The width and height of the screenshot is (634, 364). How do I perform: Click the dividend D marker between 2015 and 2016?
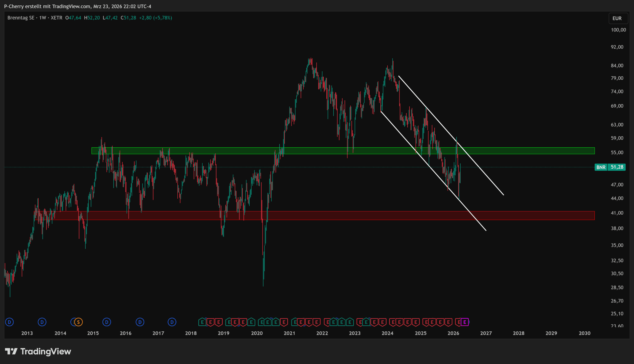pos(107,322)
